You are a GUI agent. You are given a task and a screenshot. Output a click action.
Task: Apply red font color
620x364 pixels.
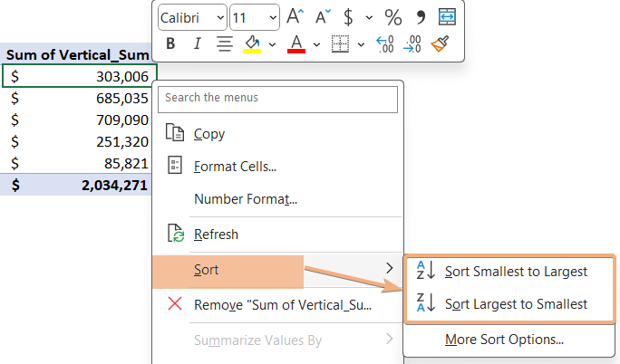coord(296,43)
